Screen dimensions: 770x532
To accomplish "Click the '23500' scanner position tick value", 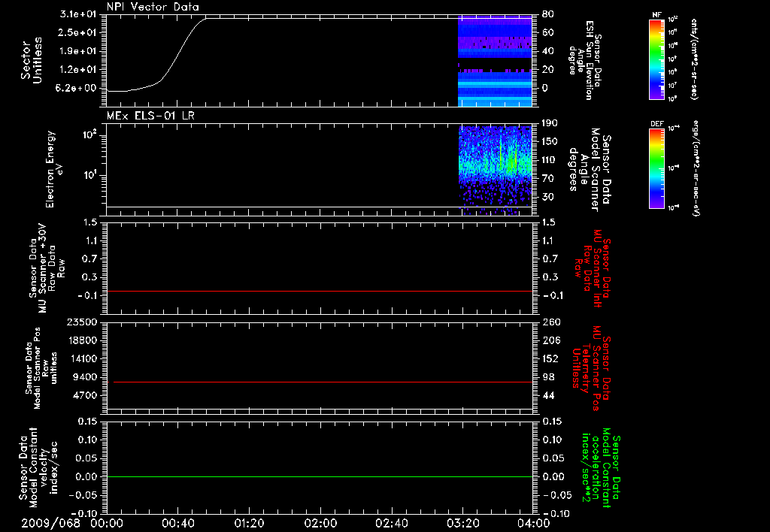I will tap(81, 322).
